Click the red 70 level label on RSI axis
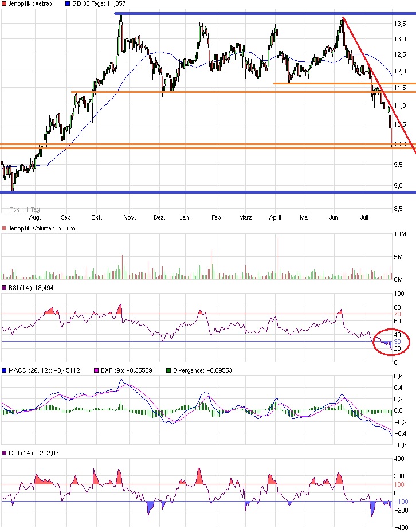Viewport: 416px width, 532px height. (397, 314)
